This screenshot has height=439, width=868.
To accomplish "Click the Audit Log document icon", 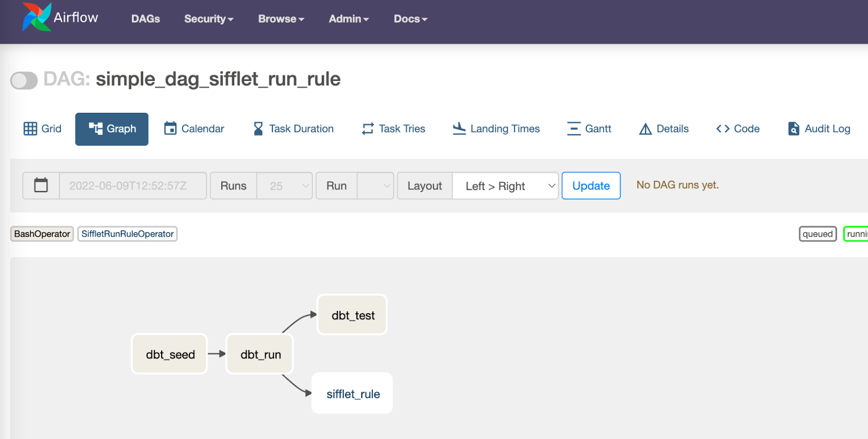I will tap(793, 129).
